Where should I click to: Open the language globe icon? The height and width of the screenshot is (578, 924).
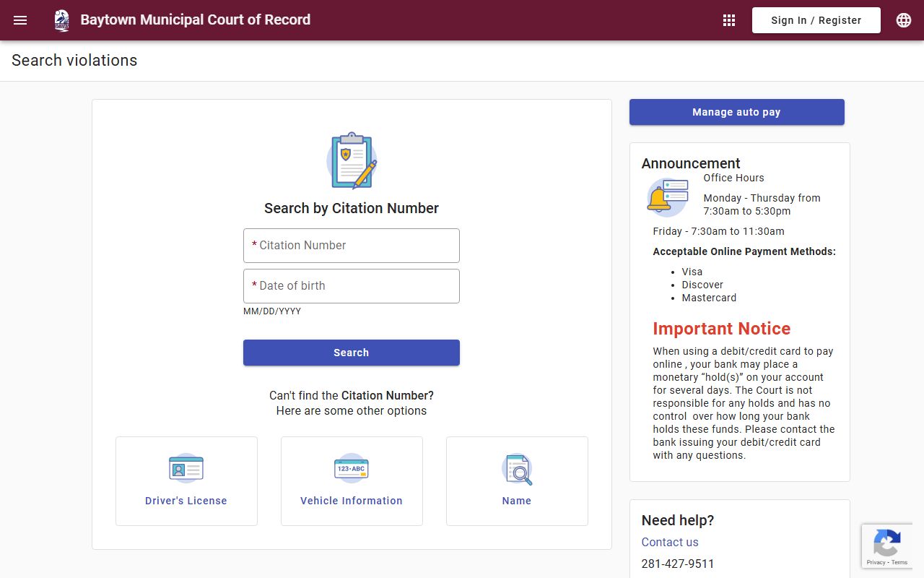point(904,20)
